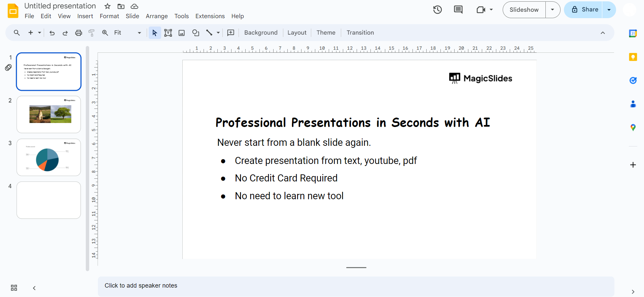Hide the menus with chevron
644x297 pixels.
click(603, 33)
